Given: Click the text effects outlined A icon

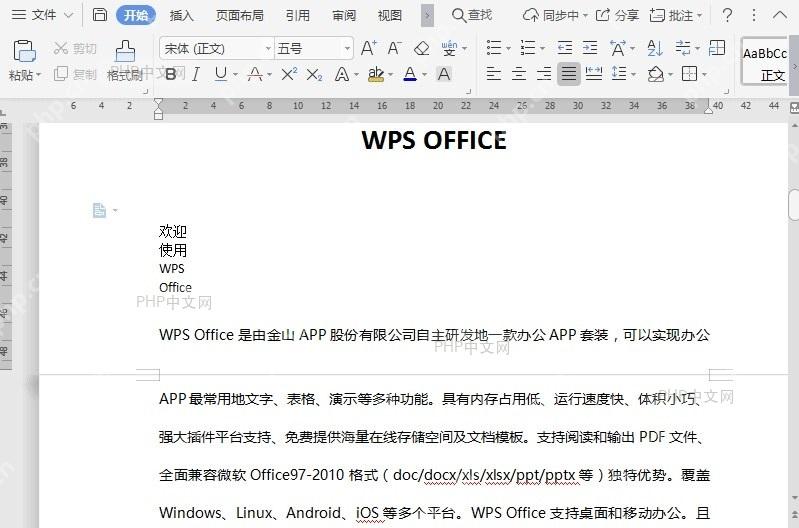Looking at the screenshot, I should [342, 74].
